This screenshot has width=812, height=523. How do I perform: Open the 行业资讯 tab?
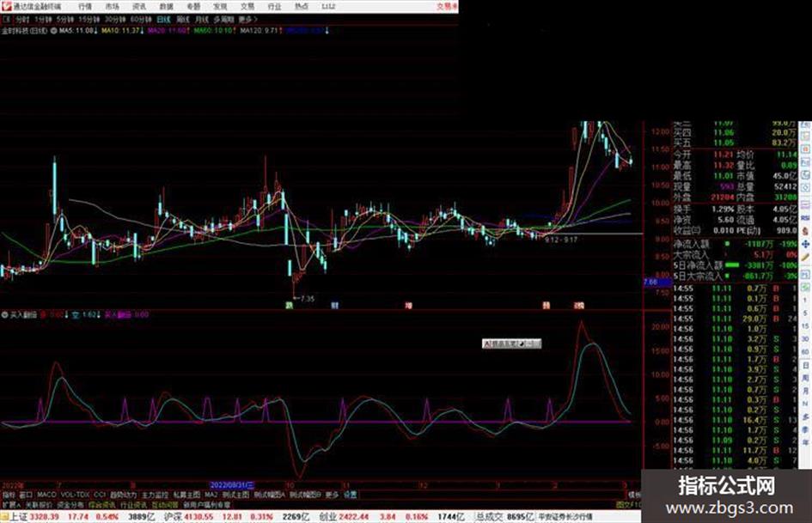point(133,504)
